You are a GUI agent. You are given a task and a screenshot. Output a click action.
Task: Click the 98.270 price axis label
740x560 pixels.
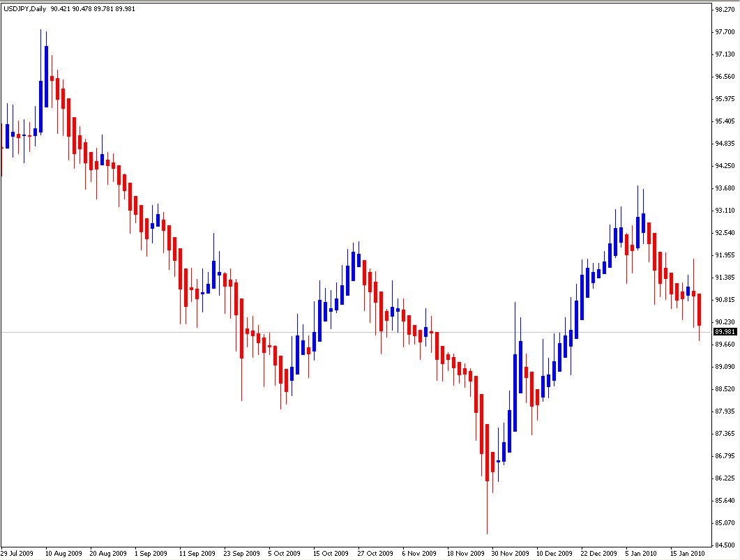click(725, 10)
